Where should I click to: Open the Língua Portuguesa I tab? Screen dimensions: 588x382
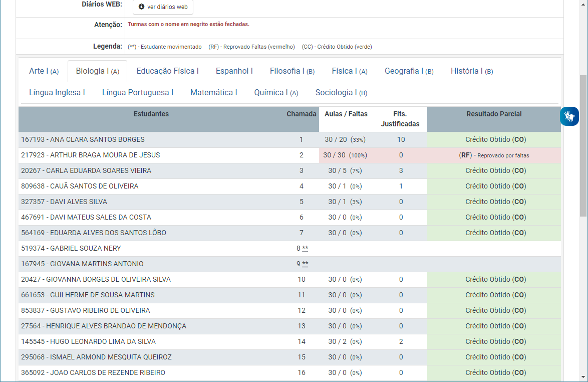[x=138, y=93]
